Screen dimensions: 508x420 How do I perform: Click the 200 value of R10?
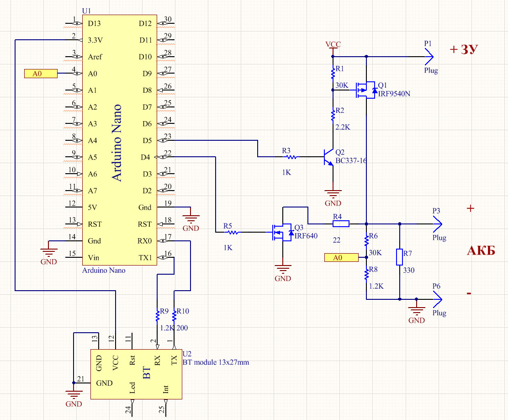click(182, 328)
